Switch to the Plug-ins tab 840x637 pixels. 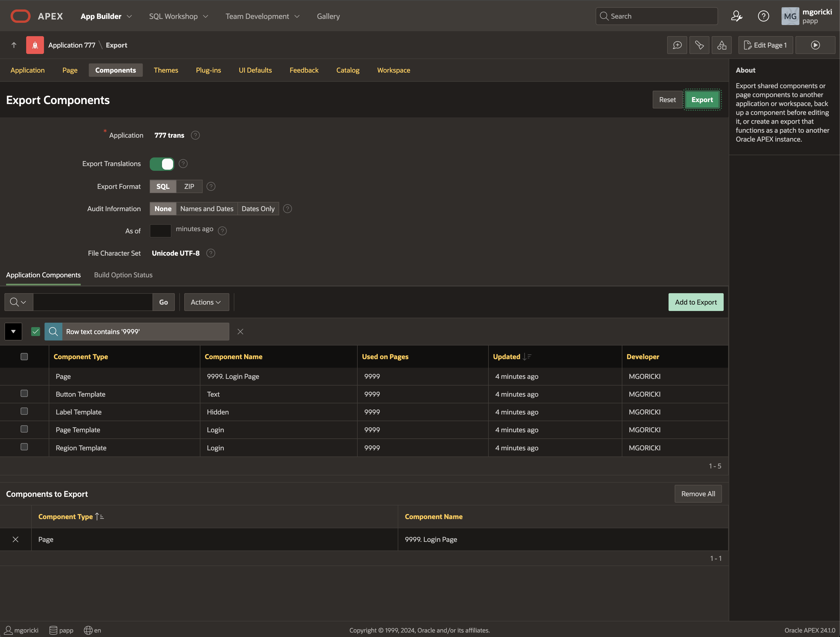(x=208, y=70)
